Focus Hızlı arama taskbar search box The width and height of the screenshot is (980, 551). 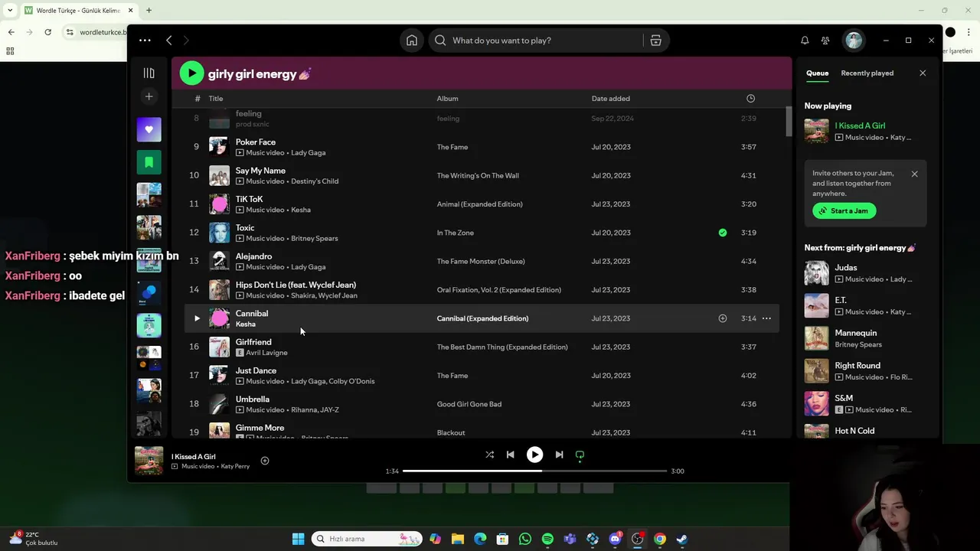367,539
